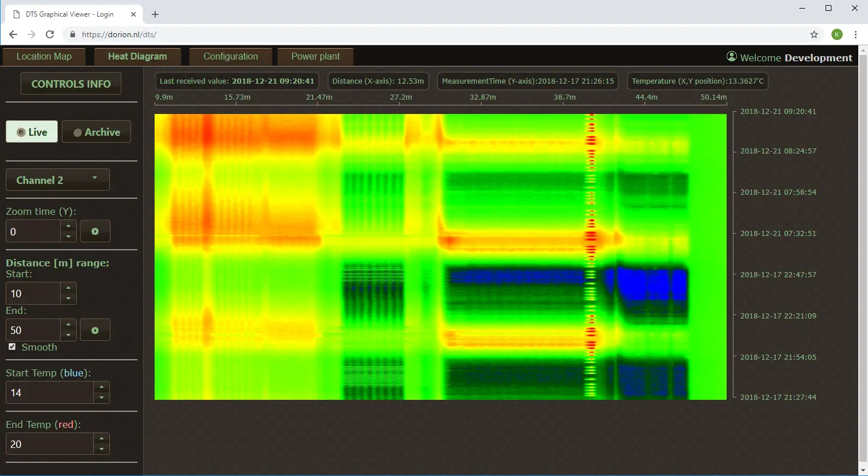Expand the Channel 2 dropdown
This screenshot has height=476, width=868.
tap(57, 180)
